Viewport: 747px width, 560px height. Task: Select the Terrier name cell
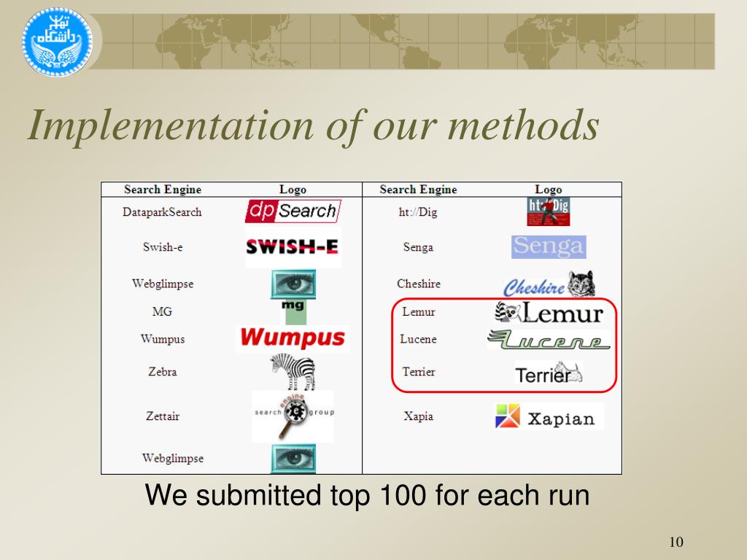[x=419, y=371]
